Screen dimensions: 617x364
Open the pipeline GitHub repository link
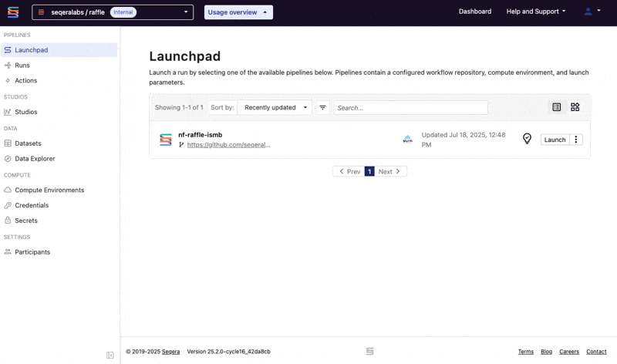[x=228, y=145]
